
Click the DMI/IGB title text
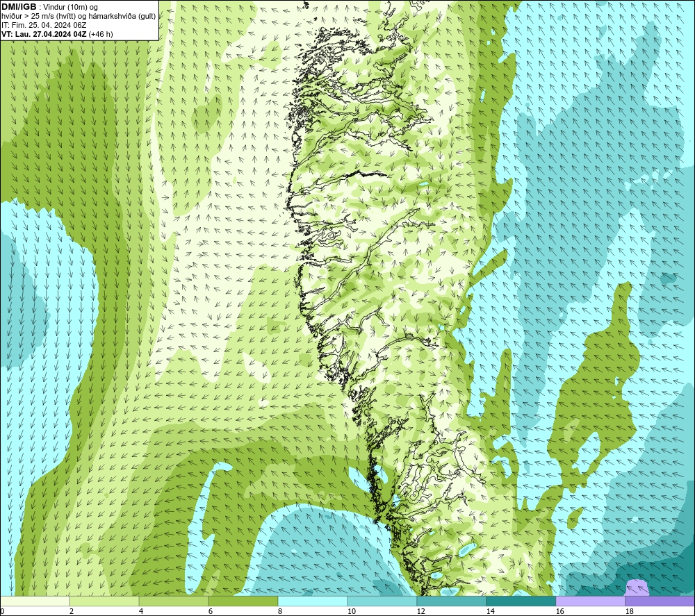[x=19, y=7]
